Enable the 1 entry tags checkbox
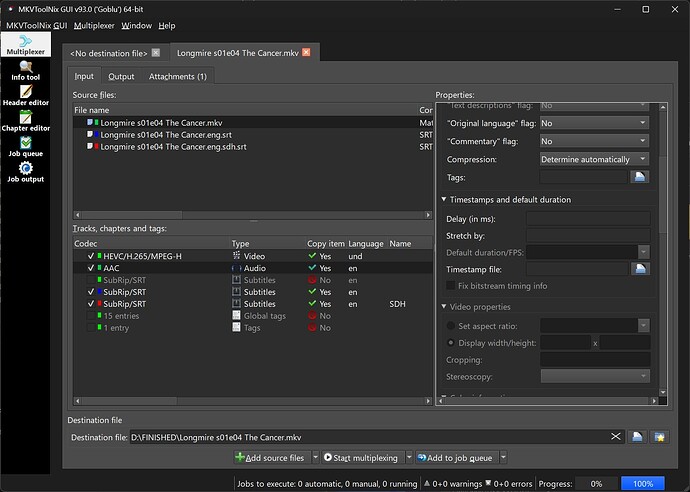Viewport: 690px width, 492px height. click(x=91, y=327)
